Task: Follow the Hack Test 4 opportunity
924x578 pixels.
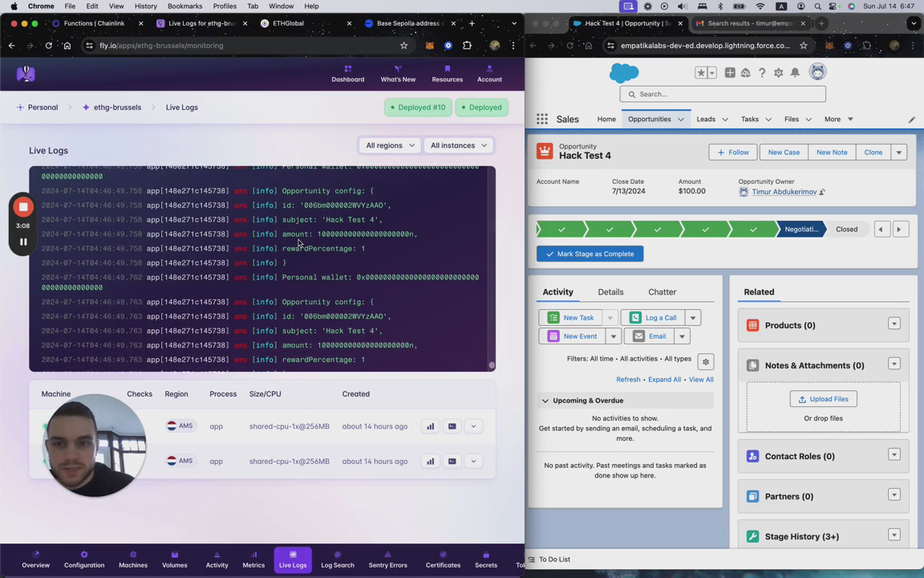Action: click(x=732, y=153)
